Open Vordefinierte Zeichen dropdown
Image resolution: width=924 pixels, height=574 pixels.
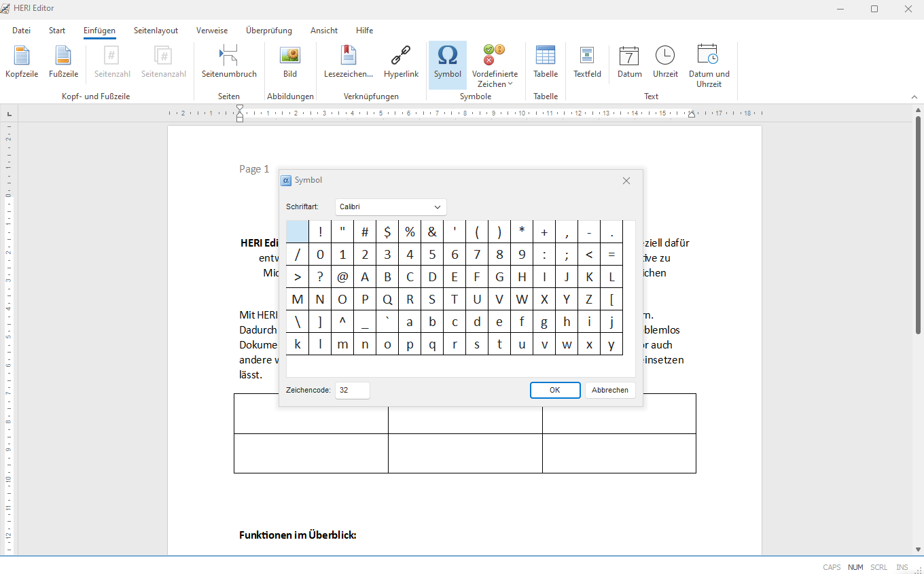[x=495, y=66]
